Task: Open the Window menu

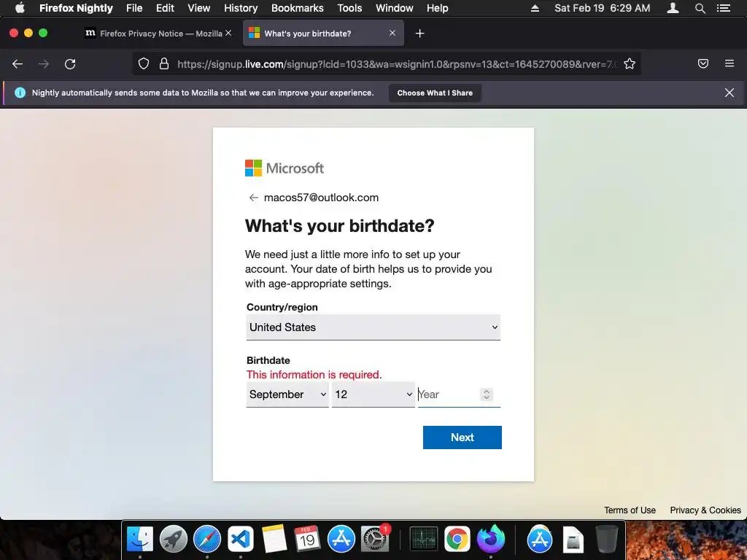Action: pyautogui.click(x=394, y=8)
